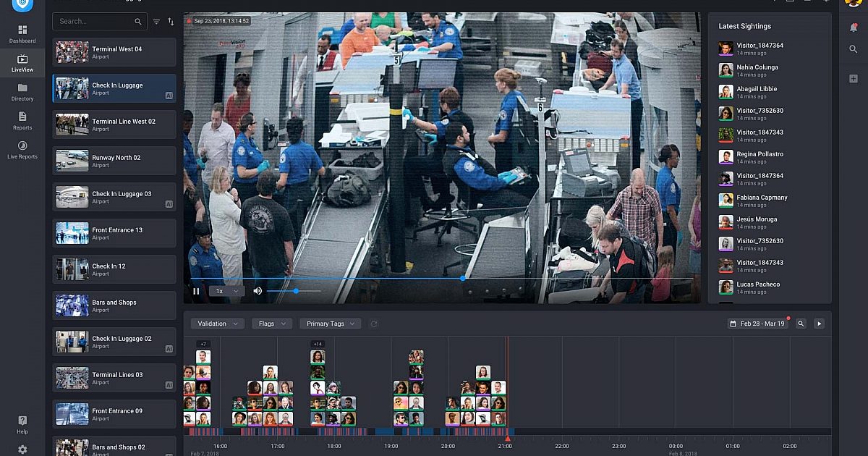Open Live Reports
The image size is (868, 456).
click(22, 150)
